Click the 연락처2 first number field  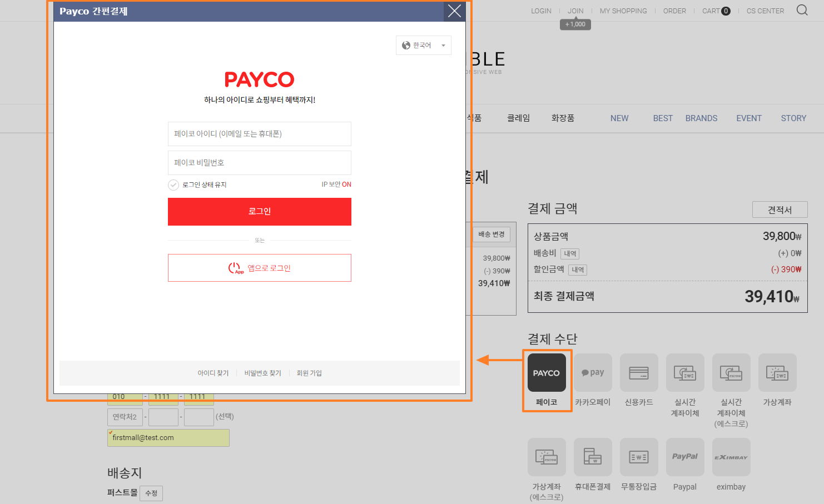pyautogui.click(x=125, y=417)
